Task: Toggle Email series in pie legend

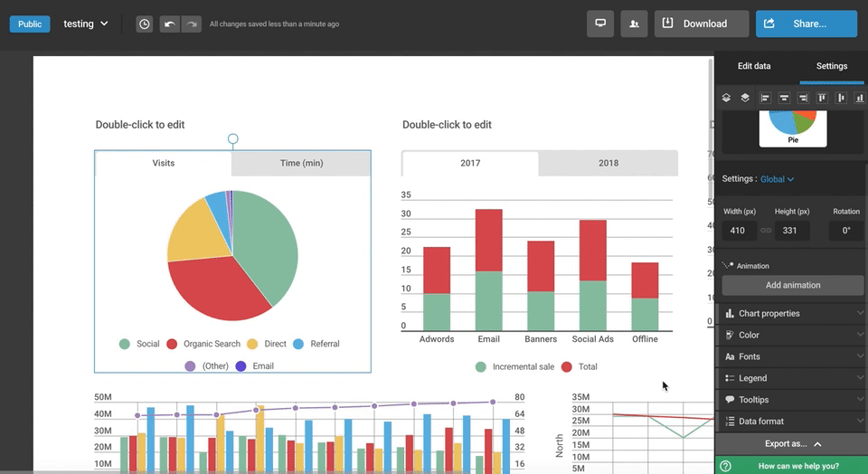Action: click(255, 366)
